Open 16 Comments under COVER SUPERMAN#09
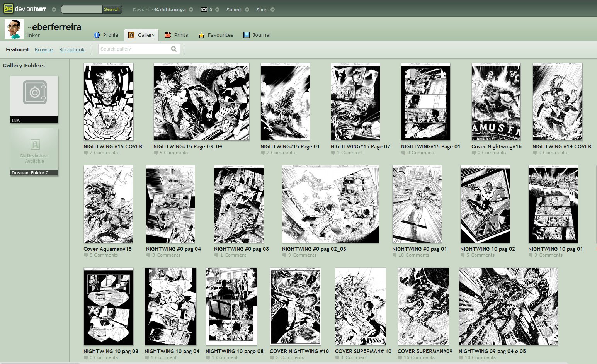The height and width of the screenshot is (364, 597). tap(419, 357)
